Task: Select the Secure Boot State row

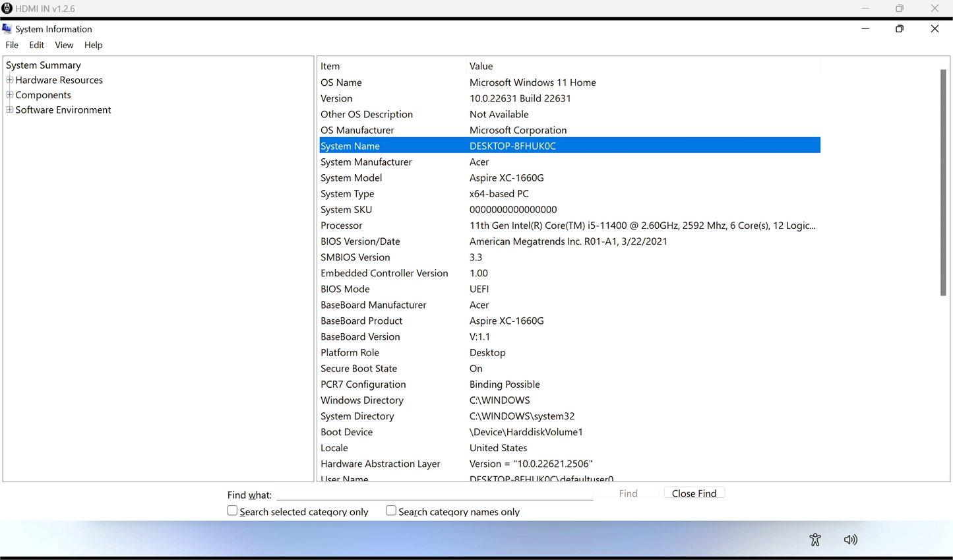Action: coord(570,368)
